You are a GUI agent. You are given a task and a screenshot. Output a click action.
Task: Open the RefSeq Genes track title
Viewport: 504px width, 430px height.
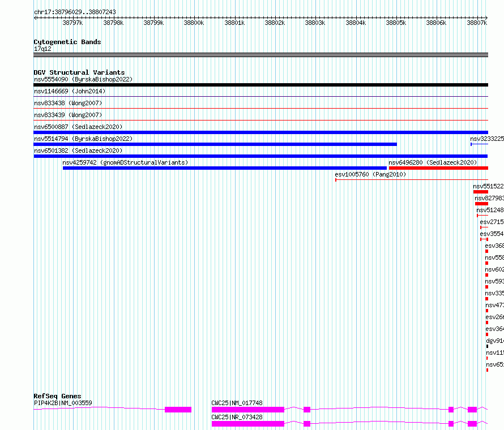(x=58, y=396)
